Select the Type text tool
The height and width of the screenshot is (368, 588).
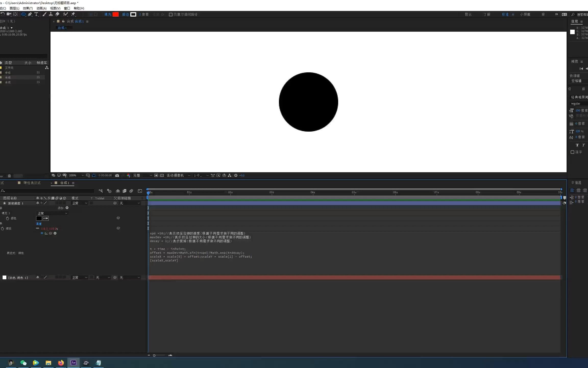coord(36,14)
